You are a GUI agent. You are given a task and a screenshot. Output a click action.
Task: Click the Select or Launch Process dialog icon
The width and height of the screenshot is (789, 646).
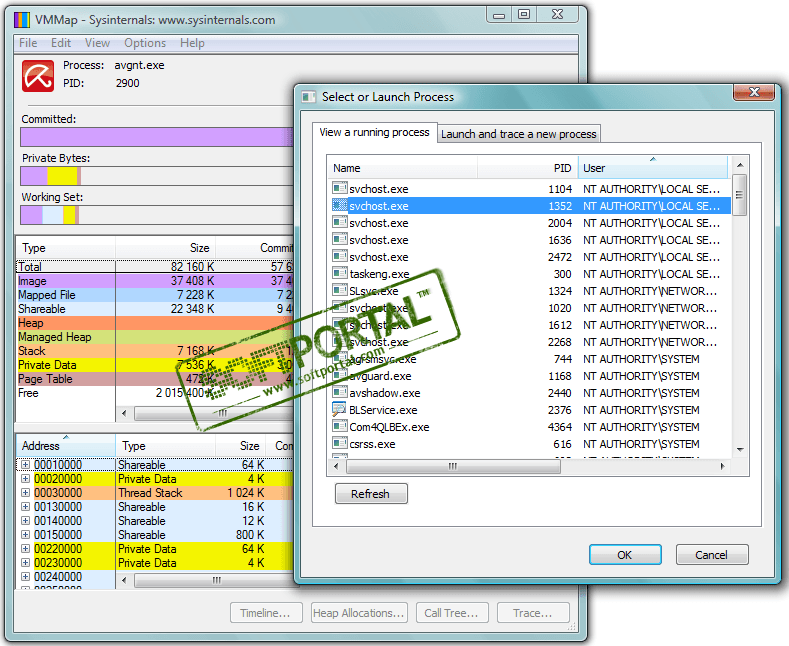click(308, 97)
